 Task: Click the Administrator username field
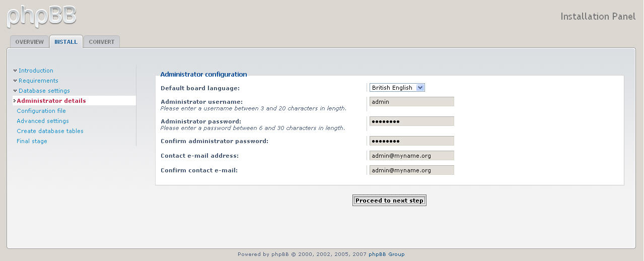[411, 102]
